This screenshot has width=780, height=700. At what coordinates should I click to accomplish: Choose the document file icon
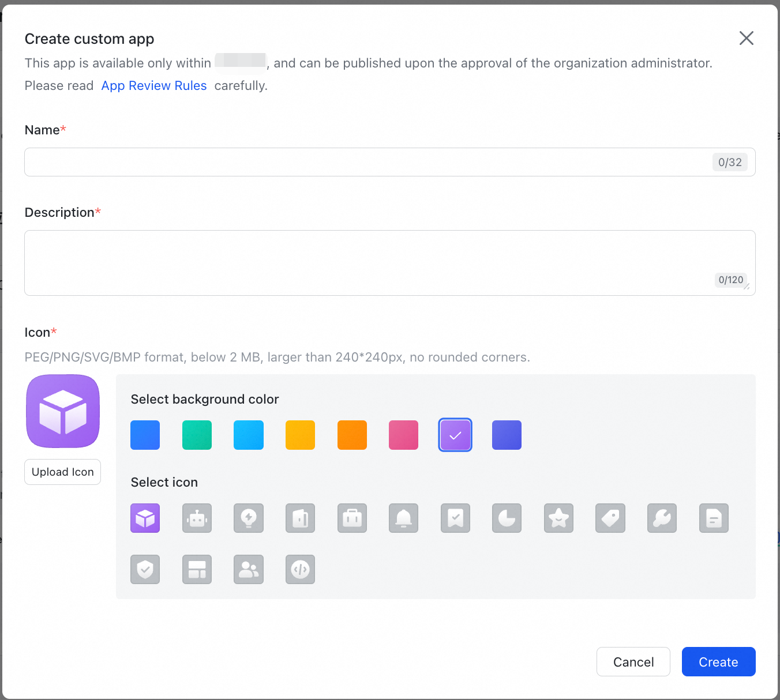[714, 518]
